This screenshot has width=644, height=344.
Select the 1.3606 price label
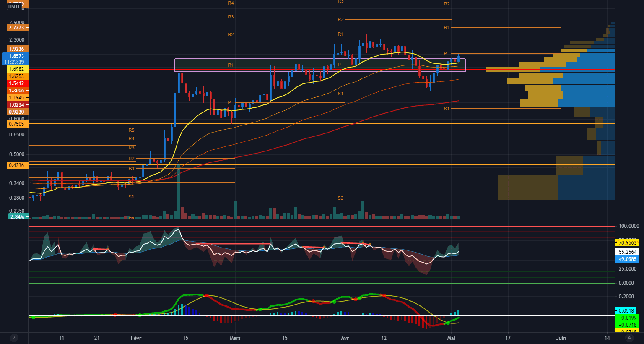pos(18,91)
